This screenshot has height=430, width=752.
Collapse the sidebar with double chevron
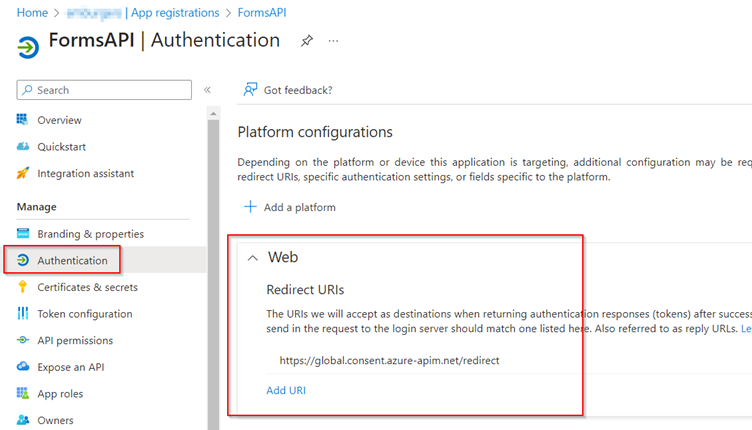click(x=207, y=90)
